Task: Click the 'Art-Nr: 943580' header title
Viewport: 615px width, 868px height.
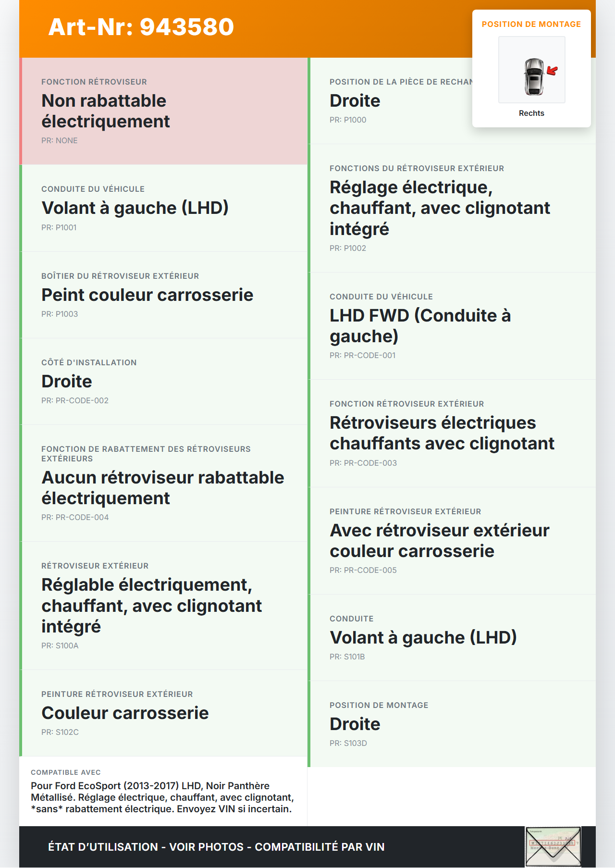Action: click(141, 27)
